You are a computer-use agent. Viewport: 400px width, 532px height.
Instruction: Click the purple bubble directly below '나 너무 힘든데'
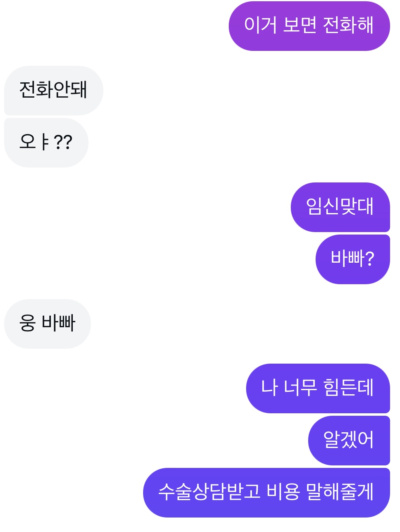(349, 440)
